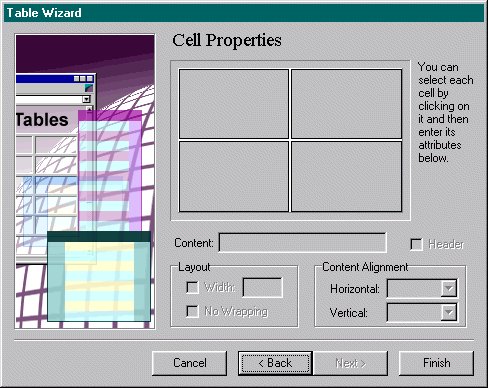Go back with the < Back button
The height and width of the screenshot is (388, 488).
(x=275, y=363)
